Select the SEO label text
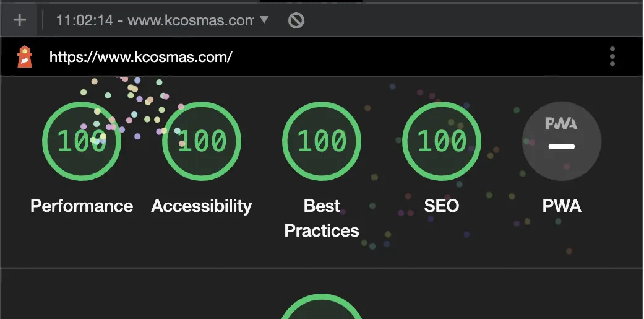Image resolution: width=644 pixels, height=319 pixels. coord(442,206)
